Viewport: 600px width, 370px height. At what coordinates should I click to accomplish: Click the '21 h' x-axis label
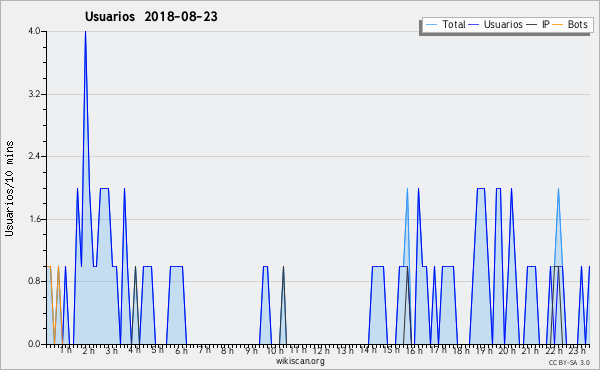(x=530, y=350)
